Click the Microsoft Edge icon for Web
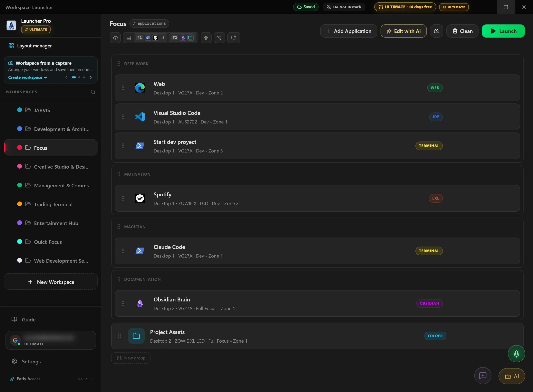533x392 pixels. pyautogui.click(x=140, y=88)
